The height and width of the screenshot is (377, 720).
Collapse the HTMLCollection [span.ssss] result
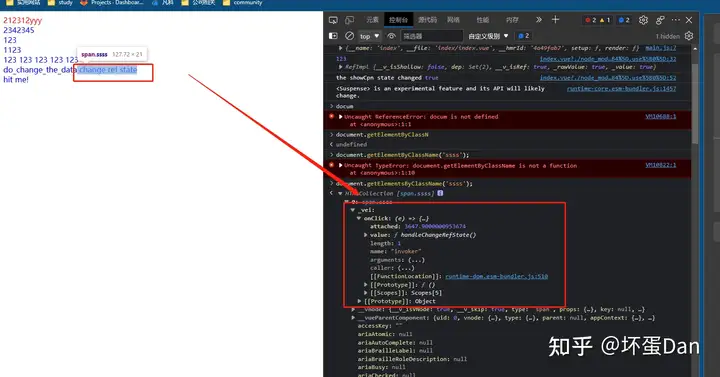point(340,193)
